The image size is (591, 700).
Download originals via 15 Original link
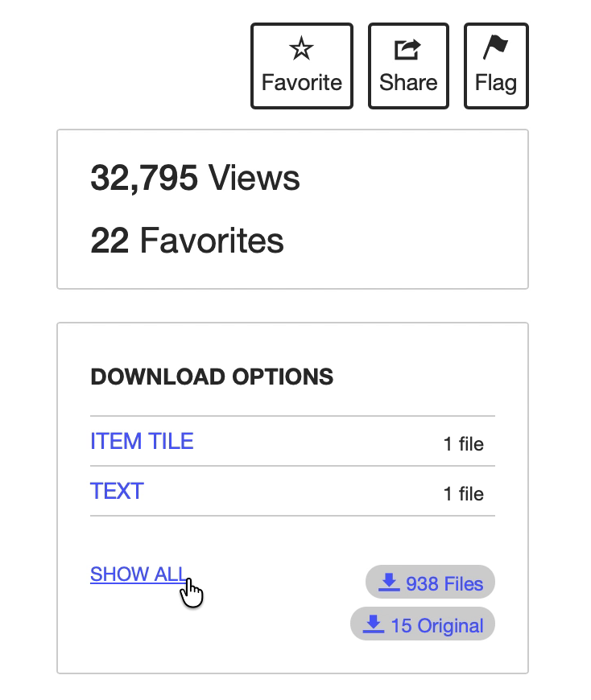(x=437, y=626)
